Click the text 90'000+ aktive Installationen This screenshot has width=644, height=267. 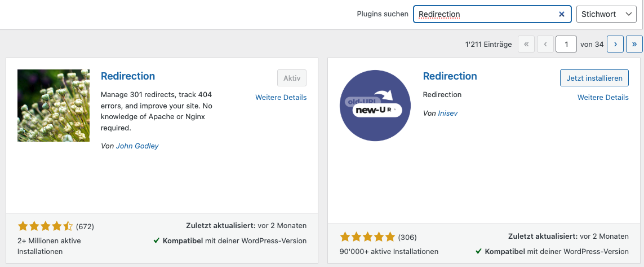point(389,251)
